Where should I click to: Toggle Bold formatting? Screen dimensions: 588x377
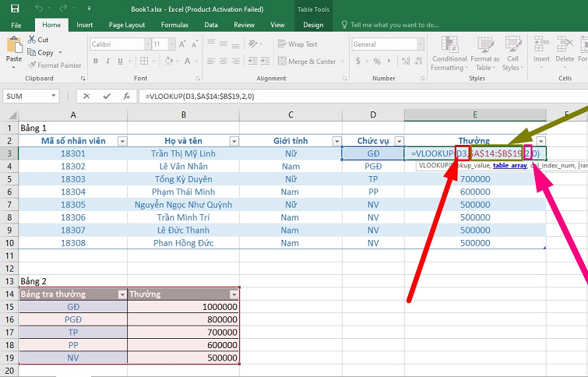pyautogui.click(x=96, y=61)
